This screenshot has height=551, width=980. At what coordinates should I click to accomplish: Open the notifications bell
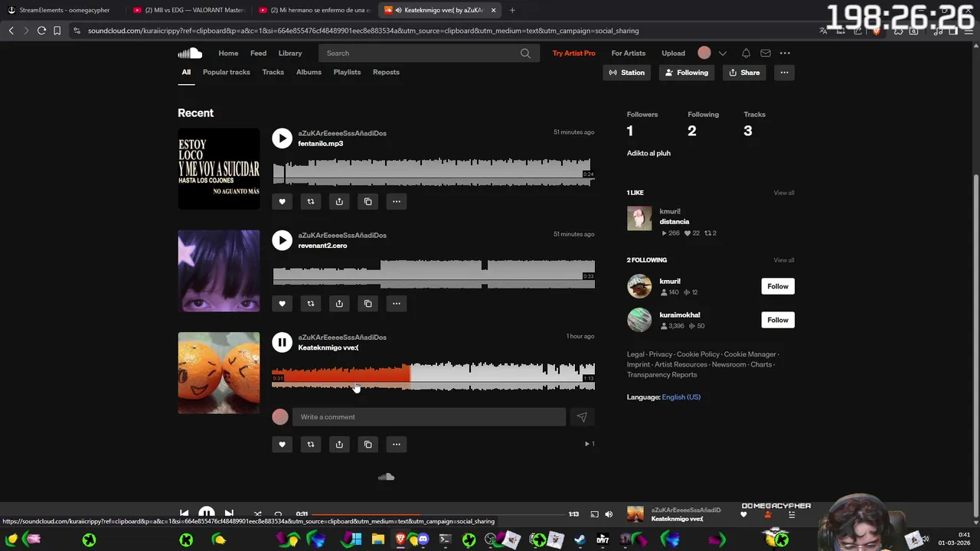click(746, 53)
